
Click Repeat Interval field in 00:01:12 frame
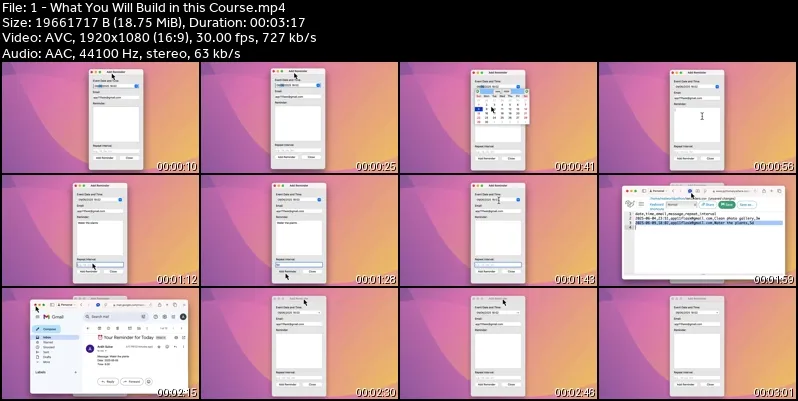point(100,265)
